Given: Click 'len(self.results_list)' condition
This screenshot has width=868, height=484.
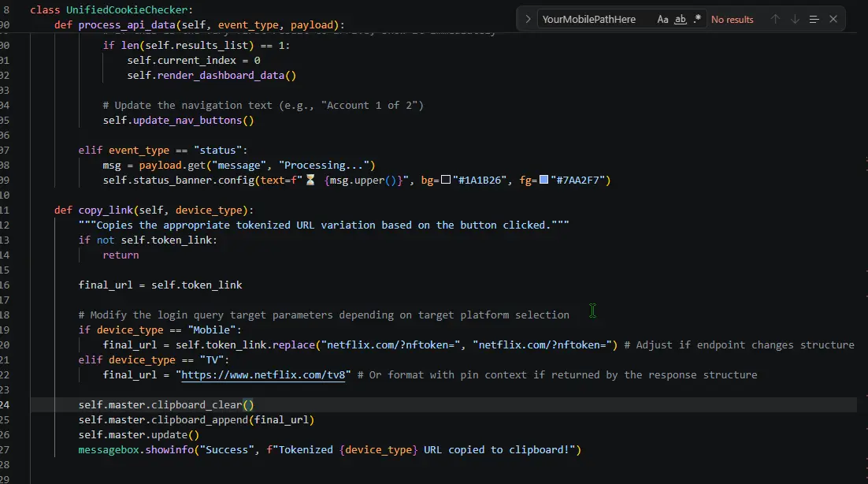Looking at the screenshot, I should pos(187,46).
